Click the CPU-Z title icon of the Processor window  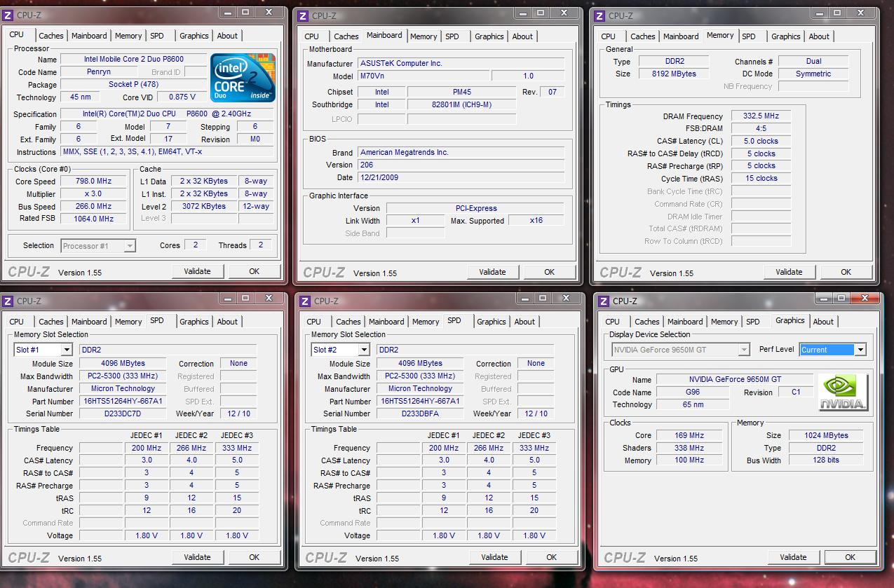click(8, 15)
